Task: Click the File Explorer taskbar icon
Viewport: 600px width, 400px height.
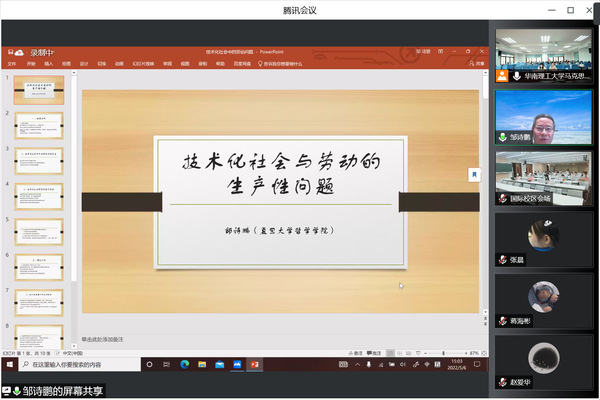Action: pos(201,365)
